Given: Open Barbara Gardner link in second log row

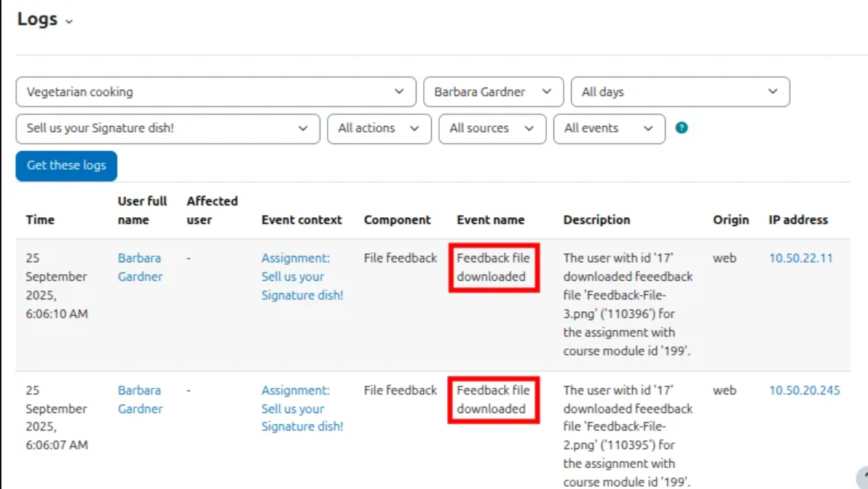Looking at the screenshot, I should 140,399.
